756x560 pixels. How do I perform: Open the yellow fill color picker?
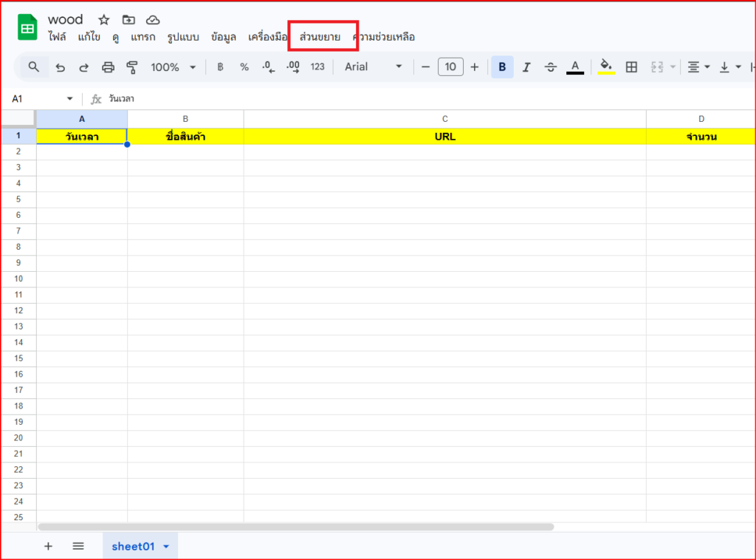coord(607,67)
